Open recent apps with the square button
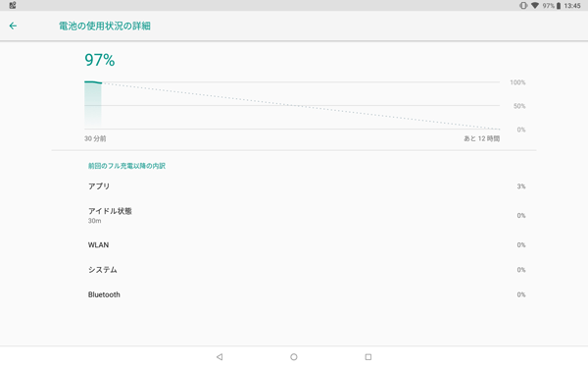Viewport: 588px width, 368px height. coord(368,357)
